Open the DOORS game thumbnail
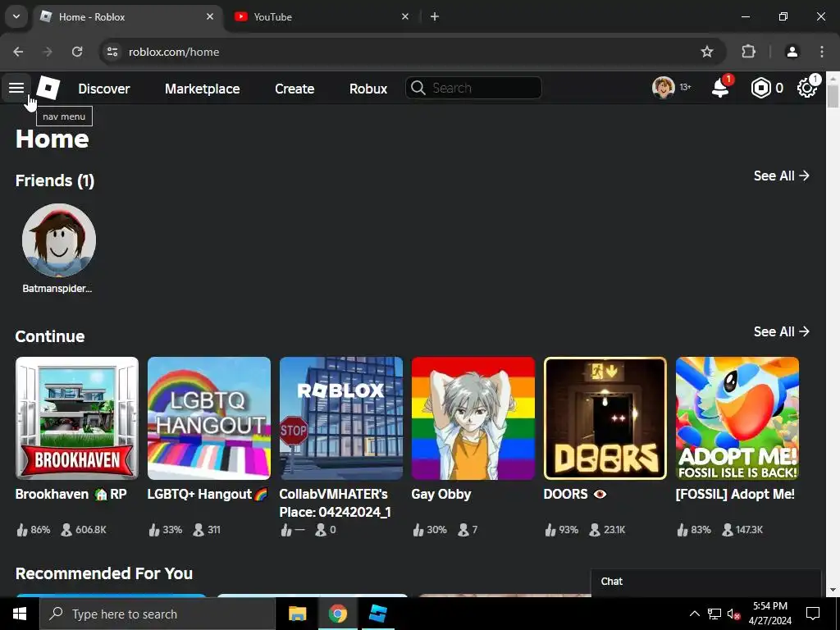This screenshot has width=840, height=630. pos(605,418)
